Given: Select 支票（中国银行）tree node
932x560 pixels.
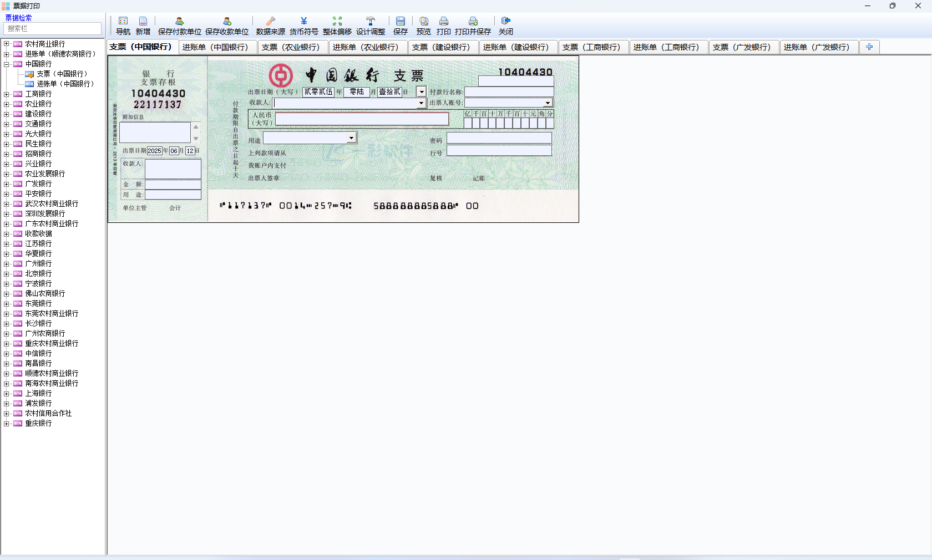Looking at the screenshot, I should [62, 74].
